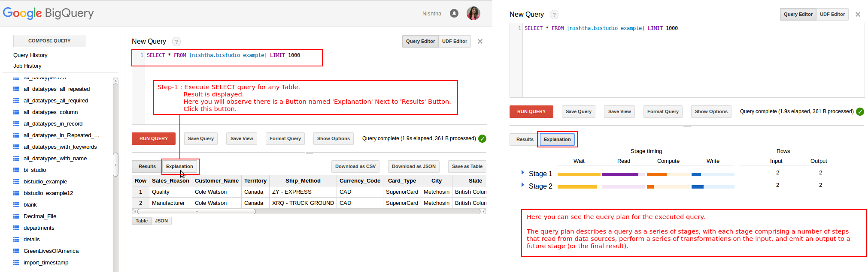
Task: Click Show Options in right panel
Action: [711, 111]
